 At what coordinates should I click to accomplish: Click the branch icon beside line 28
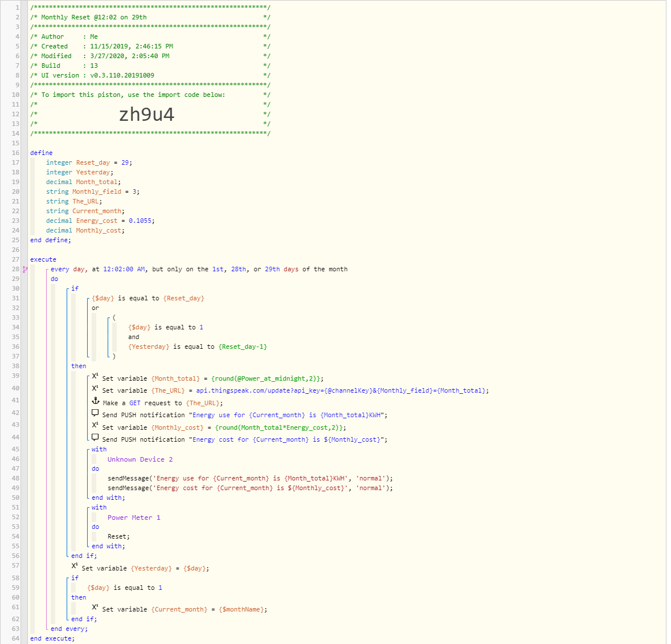click(25, 270)
